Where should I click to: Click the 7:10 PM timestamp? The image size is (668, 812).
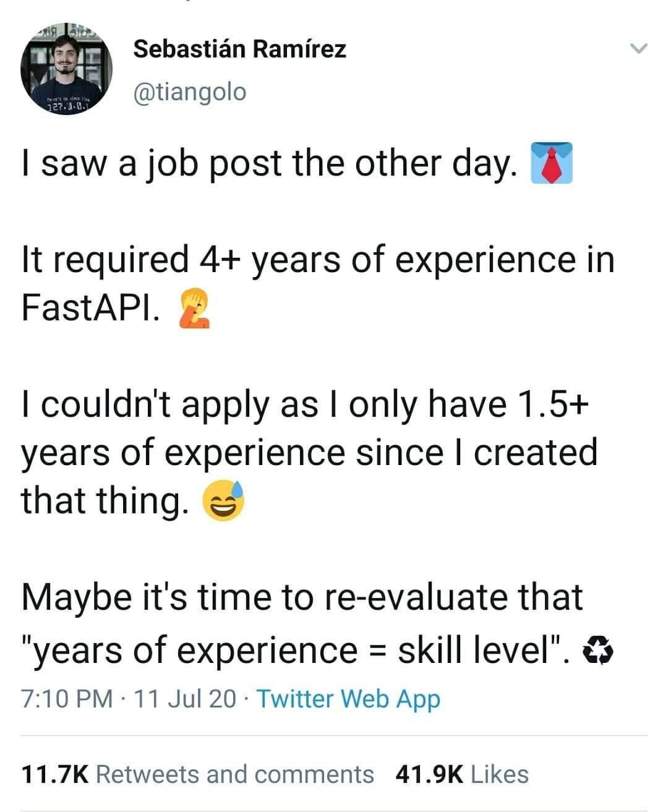pyautogui.click(x=67, y=699)
